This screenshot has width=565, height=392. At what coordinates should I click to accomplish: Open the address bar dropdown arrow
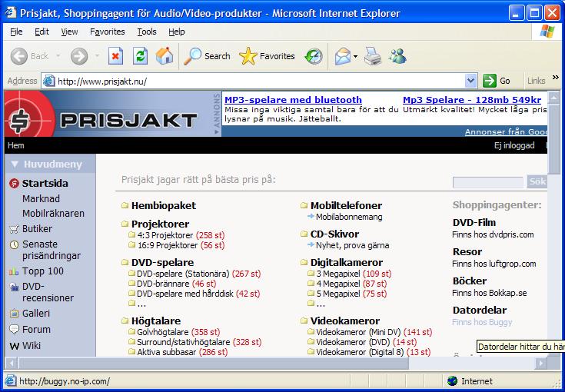tap(470, 81)
